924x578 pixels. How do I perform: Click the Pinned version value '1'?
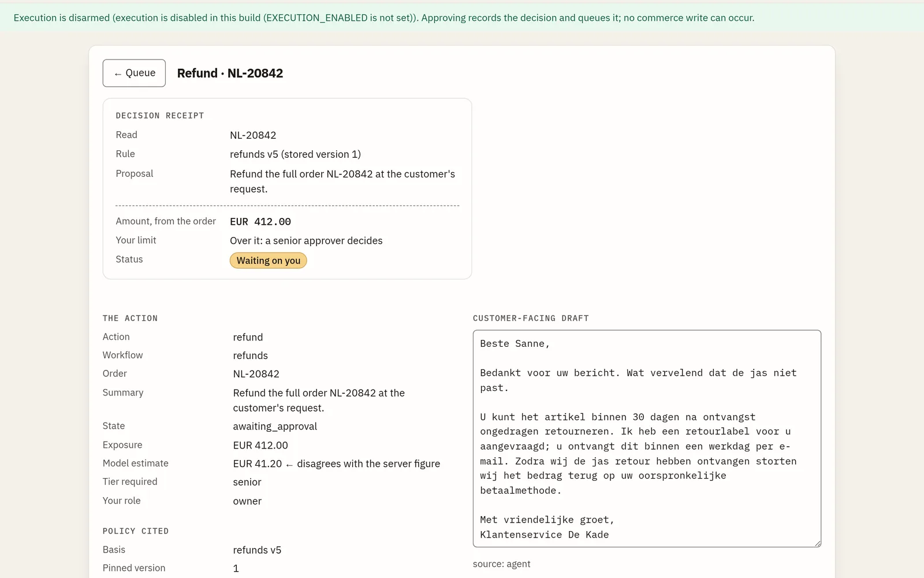pyautogui.click(x=236, y=569)
